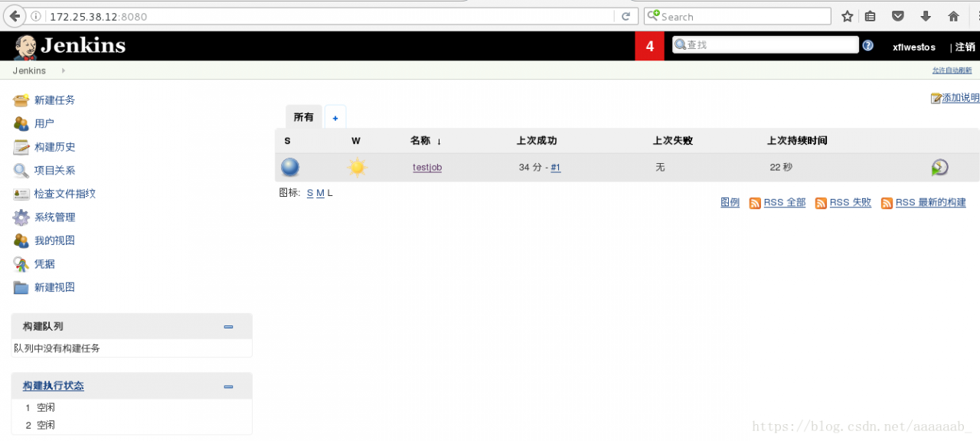980x441 pixels.
Task: Sort by the 上次成功 column header
Action: [x=537, y=141]
